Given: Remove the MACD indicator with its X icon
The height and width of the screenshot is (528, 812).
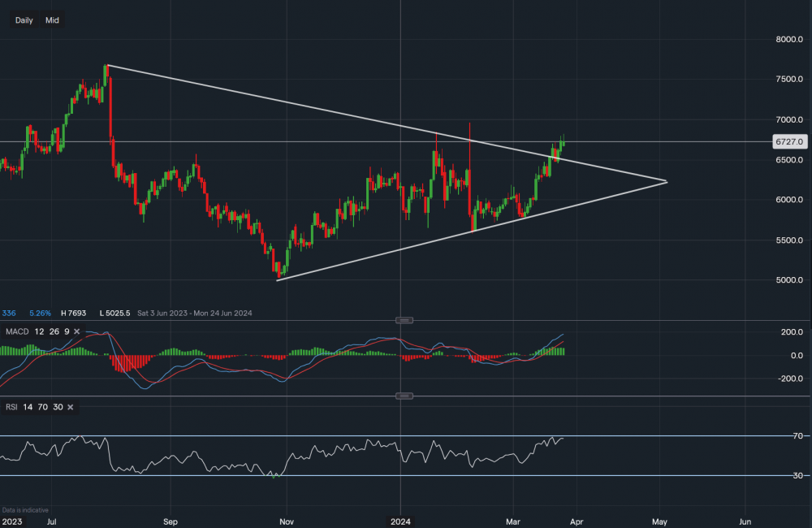Looking at the screenshot, I should 76,331.
